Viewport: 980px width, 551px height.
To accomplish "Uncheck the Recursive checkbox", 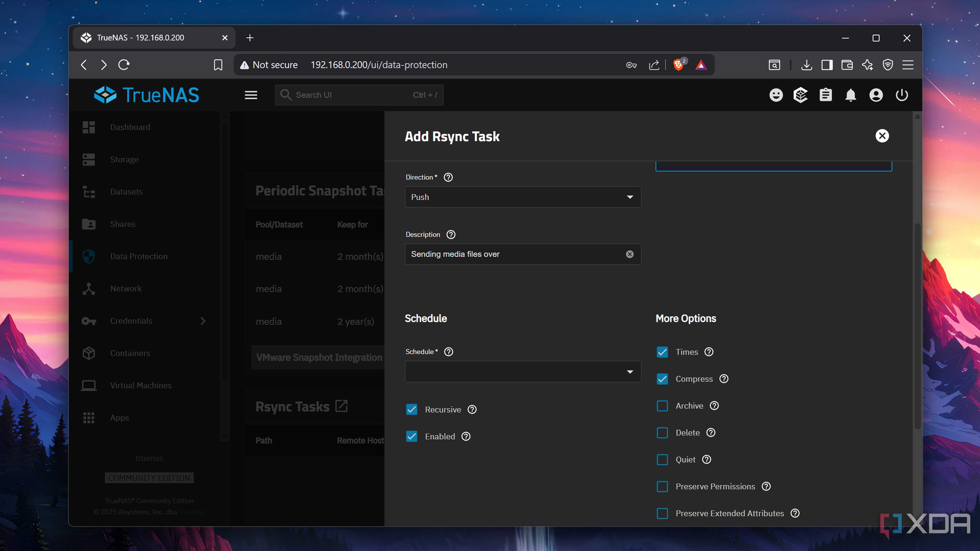I will click(x=412, y=409).
